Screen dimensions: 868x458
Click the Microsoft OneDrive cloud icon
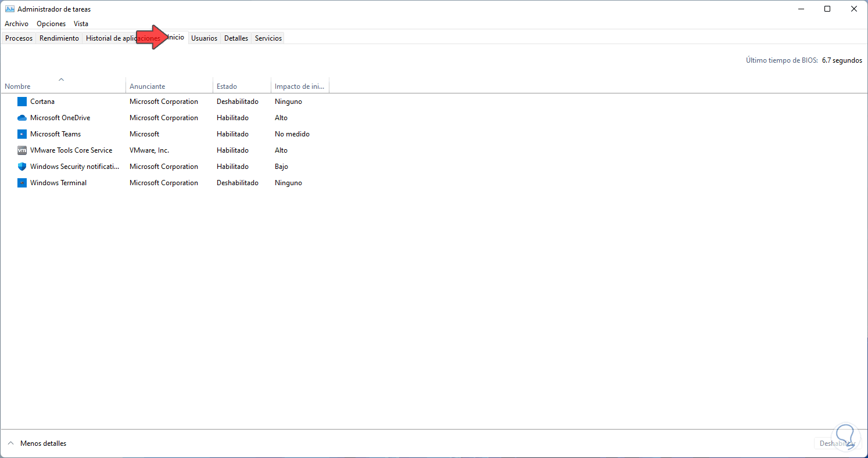click(x=22, y=118)
